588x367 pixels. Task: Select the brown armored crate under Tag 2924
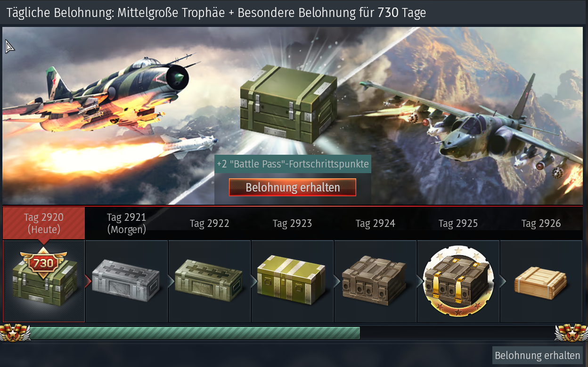(x=375, y=281)
